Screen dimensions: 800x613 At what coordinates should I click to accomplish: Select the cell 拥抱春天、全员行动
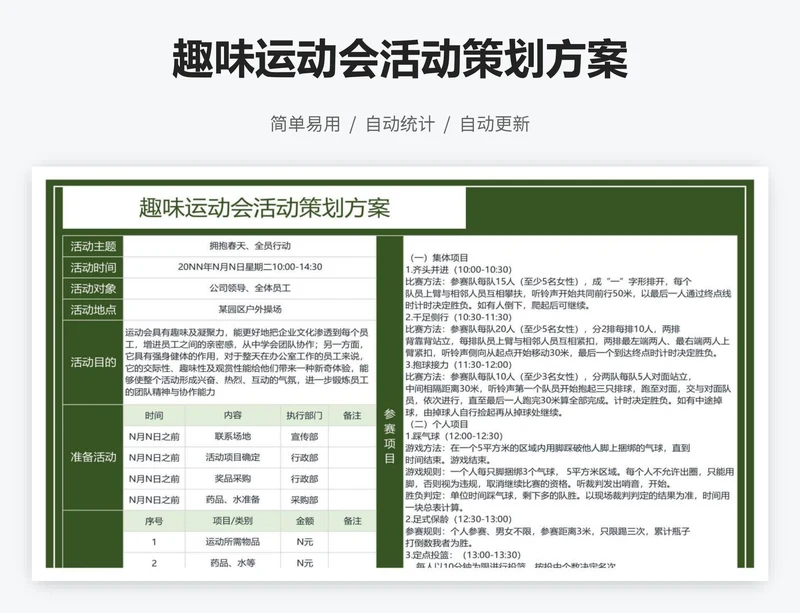point(249,246)
